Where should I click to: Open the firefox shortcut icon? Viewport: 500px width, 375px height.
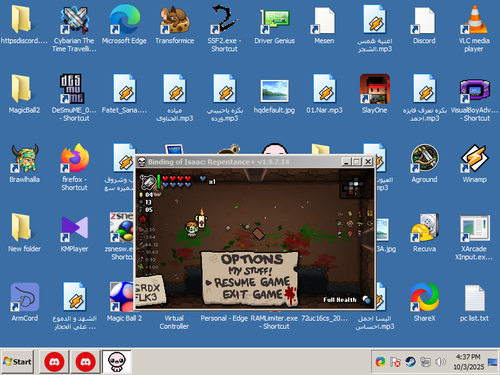[75, 158]
